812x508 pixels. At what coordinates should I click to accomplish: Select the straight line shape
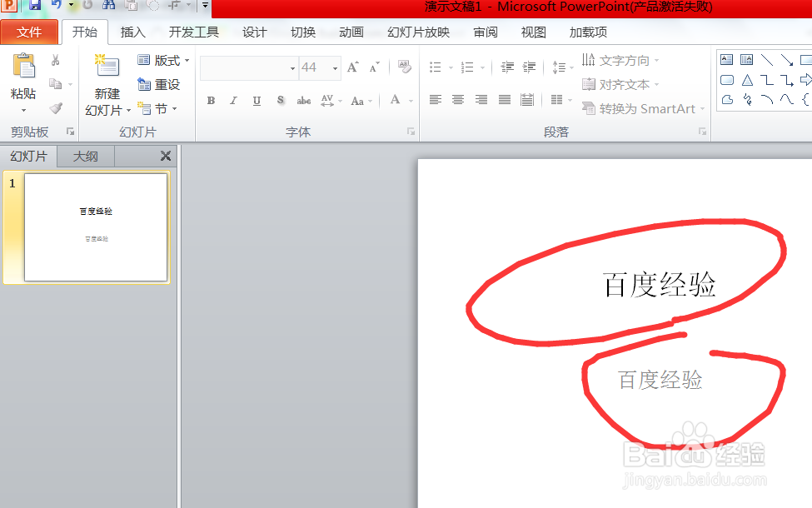click(767, 60)
